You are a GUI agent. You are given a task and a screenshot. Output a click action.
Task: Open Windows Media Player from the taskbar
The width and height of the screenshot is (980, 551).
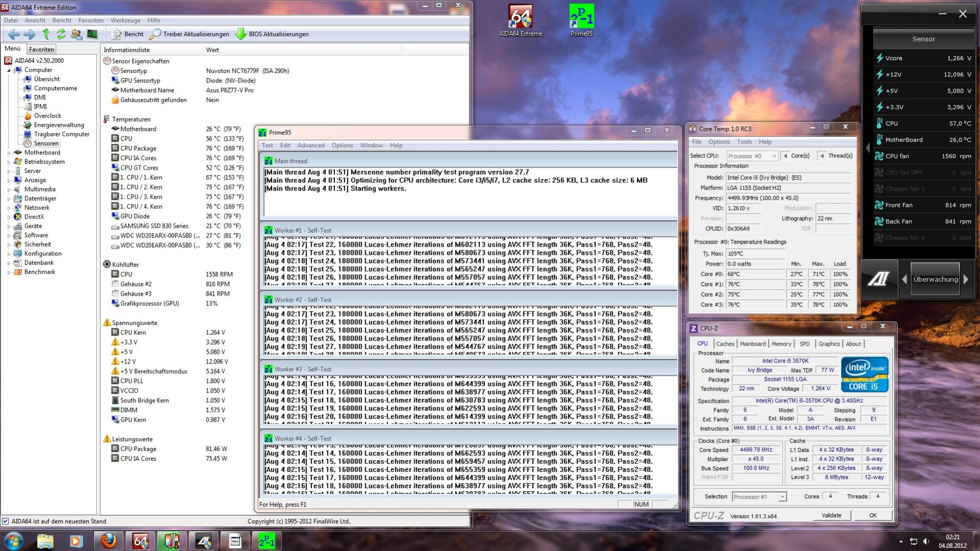[x=77, y=541]
